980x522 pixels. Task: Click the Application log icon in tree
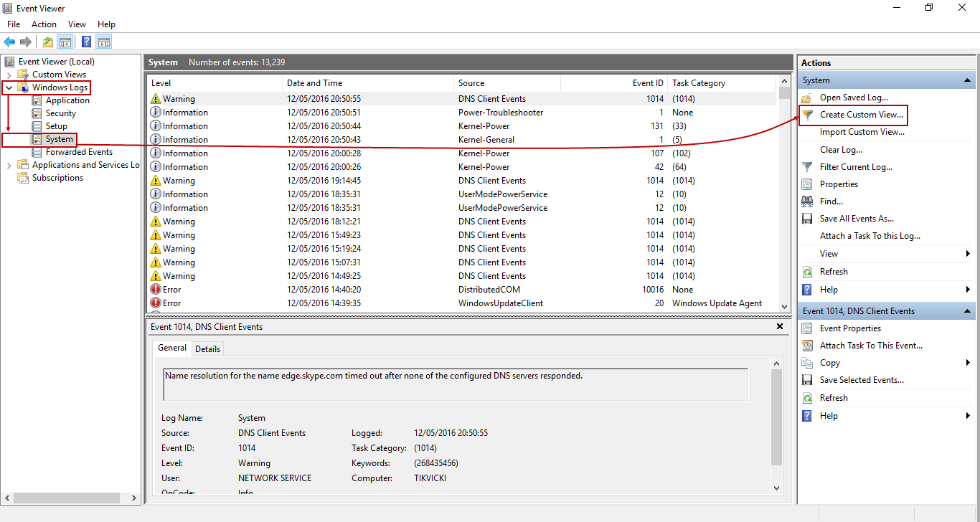(37, 100)
